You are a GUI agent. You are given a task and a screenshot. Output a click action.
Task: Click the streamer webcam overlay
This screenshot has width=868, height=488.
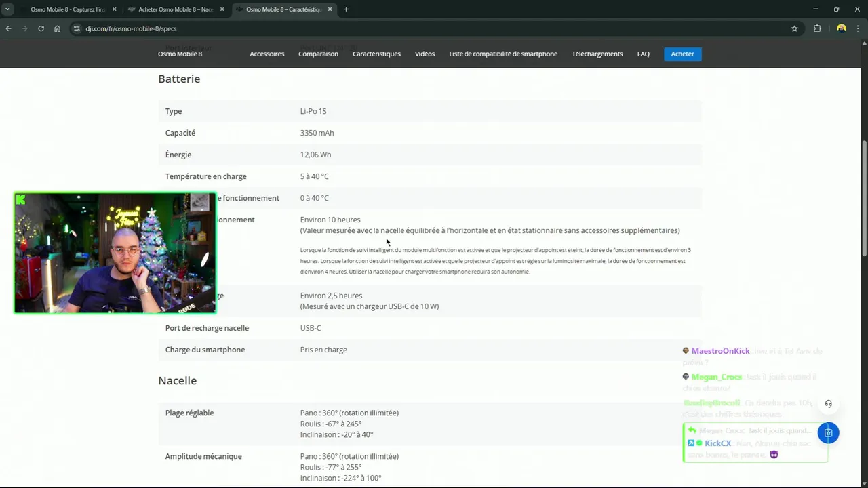(115, 253)
